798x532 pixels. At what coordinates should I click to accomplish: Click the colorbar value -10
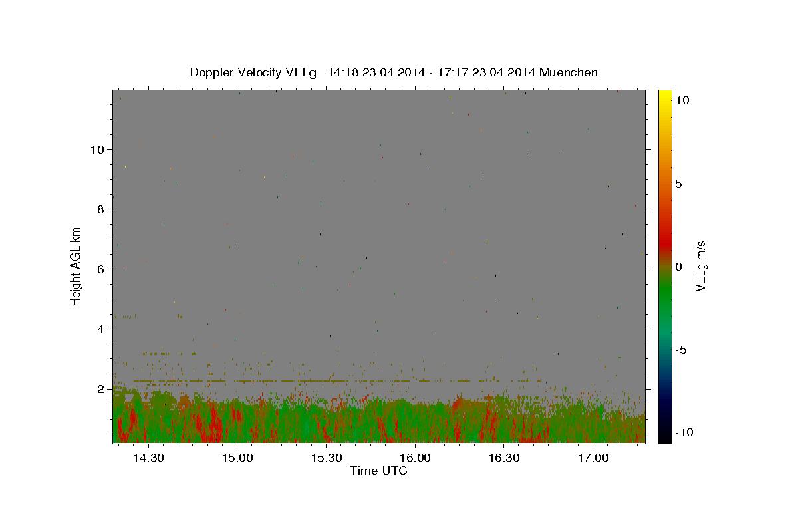(x=684, y=433)
